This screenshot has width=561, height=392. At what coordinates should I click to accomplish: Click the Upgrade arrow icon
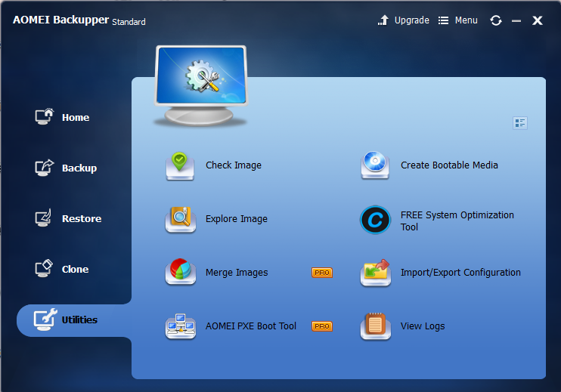click(x=383, y=20)
